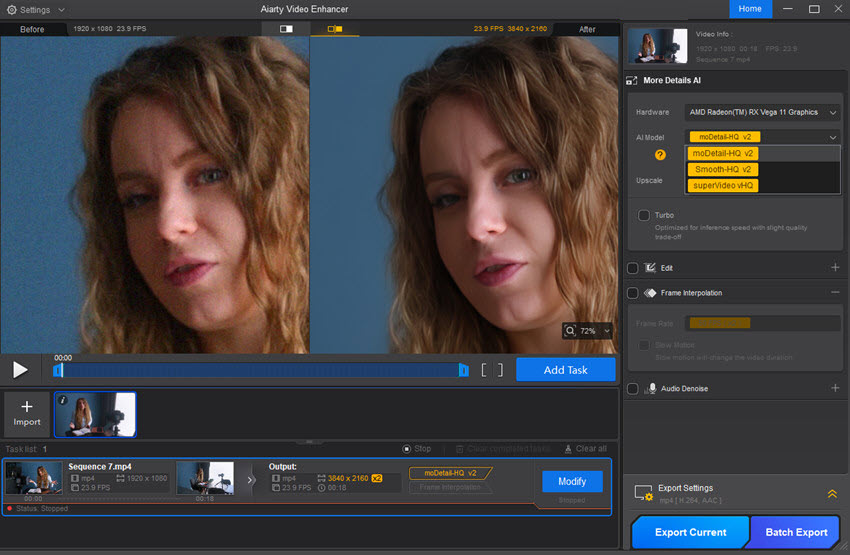Open the Hardware GPU dropdown
This screenshot has height=555, width=850.
762,112
